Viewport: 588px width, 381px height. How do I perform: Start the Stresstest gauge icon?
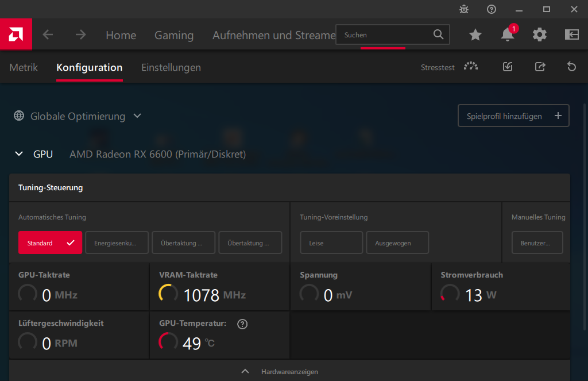click(x=471, y=67)
